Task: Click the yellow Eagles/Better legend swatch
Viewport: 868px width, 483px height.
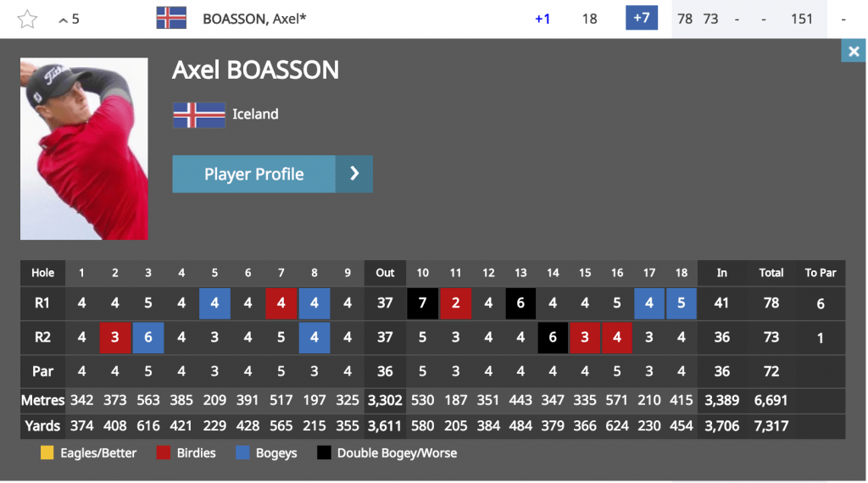Action: coord(47,452)
